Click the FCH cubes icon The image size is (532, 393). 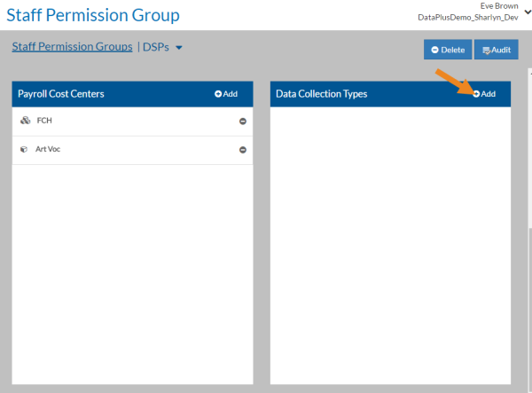(25, 122)
